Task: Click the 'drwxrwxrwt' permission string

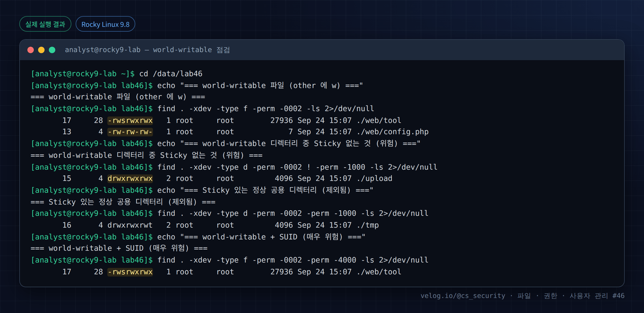Action: 130,225
